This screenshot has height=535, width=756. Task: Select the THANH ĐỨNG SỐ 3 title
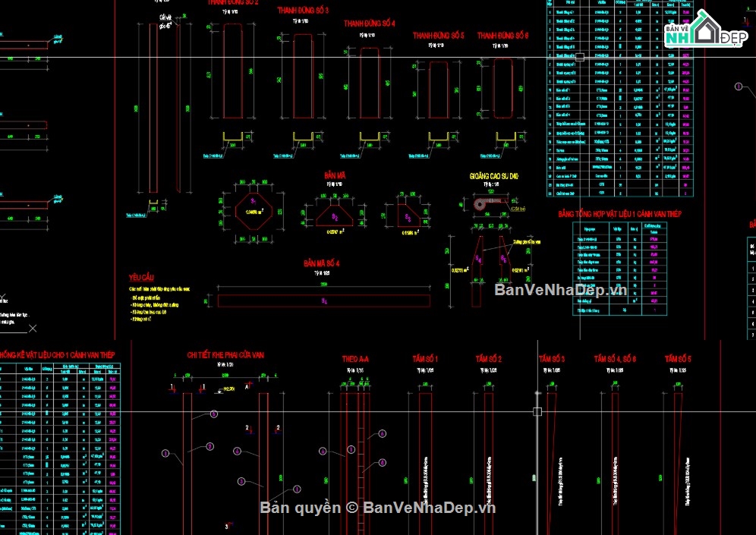pyautogui.click(x=303, y=10)
